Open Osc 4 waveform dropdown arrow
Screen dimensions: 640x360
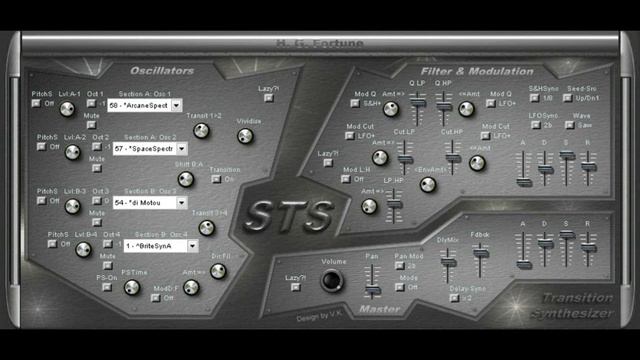[x=192, y=246]
